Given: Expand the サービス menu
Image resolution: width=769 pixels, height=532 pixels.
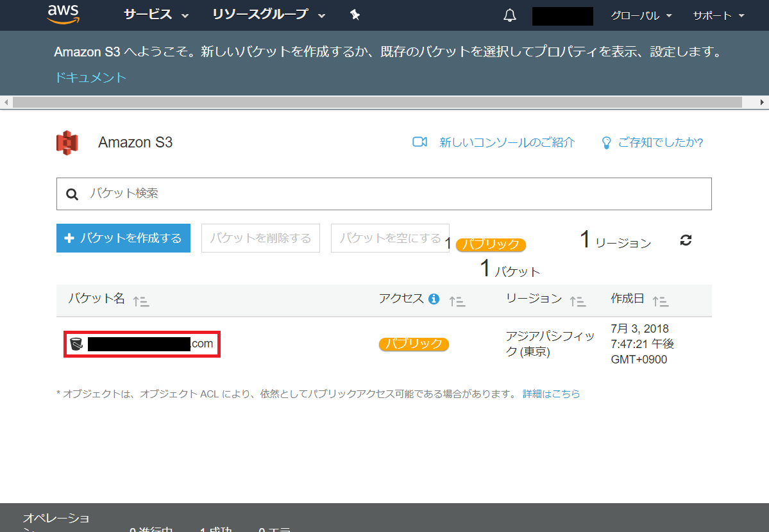Looking at the screenshot, I should tap(156, 15).
